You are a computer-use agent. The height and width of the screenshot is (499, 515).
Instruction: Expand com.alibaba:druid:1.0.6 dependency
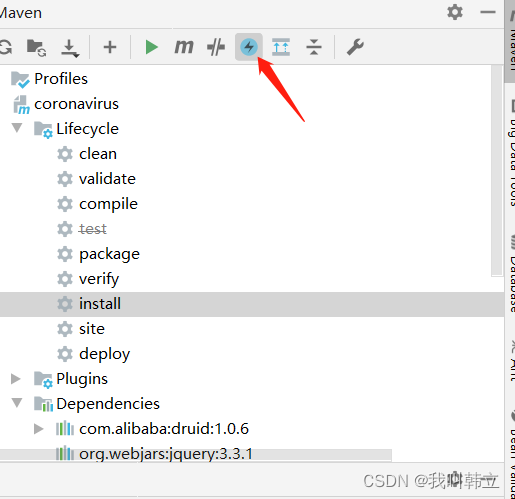(39, 429)
